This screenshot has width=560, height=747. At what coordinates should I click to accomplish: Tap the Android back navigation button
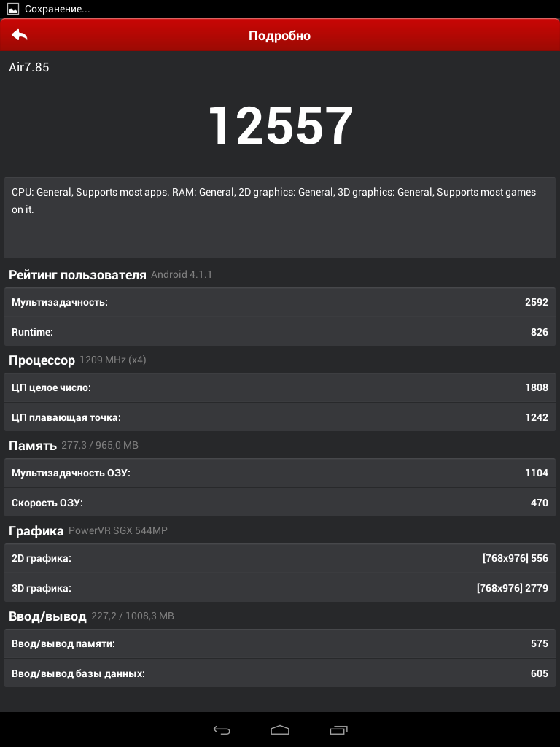[x=222, y=729]
